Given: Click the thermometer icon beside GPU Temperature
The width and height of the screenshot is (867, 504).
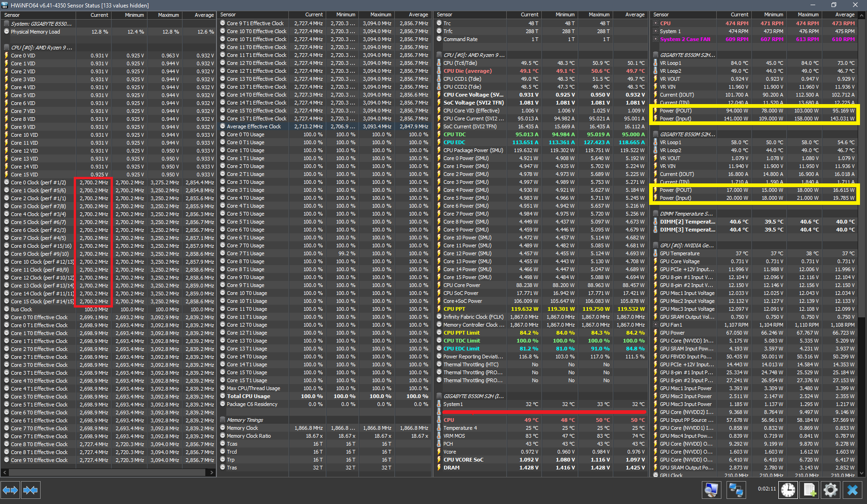Looking at the screenshot, I should pyautogui.click(x=655, y=253).
